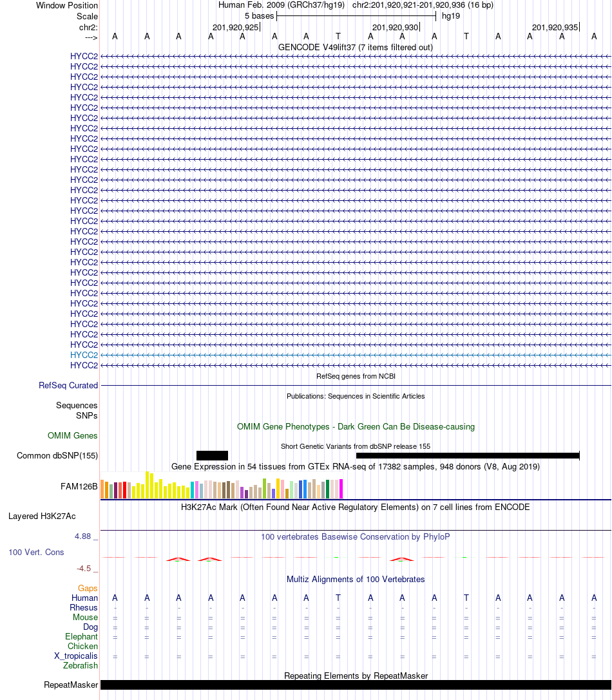Select the Scale track label
612x700 pixels.
[x=87, y=17]
